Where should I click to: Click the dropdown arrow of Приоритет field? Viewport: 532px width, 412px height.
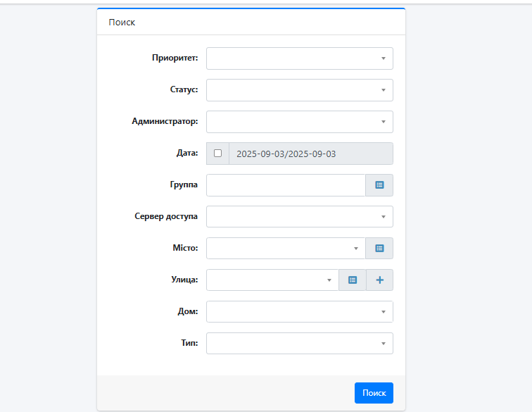coord(384,58)
